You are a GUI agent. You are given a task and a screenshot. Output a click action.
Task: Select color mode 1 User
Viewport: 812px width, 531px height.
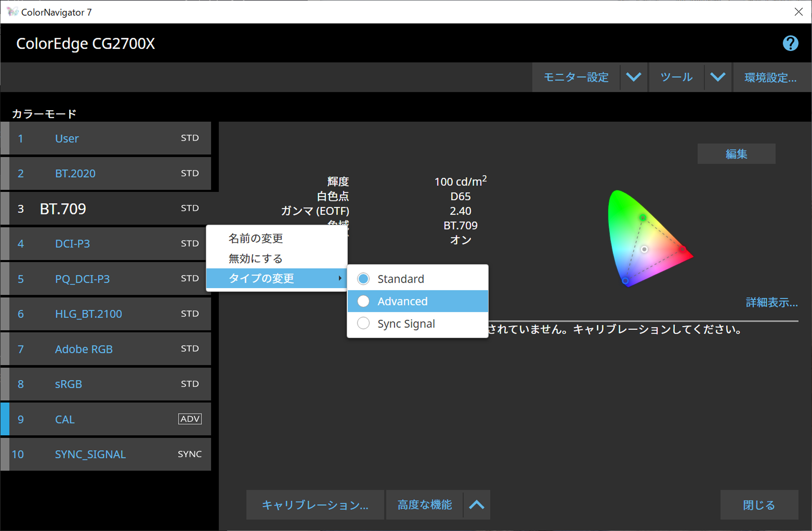106,138
